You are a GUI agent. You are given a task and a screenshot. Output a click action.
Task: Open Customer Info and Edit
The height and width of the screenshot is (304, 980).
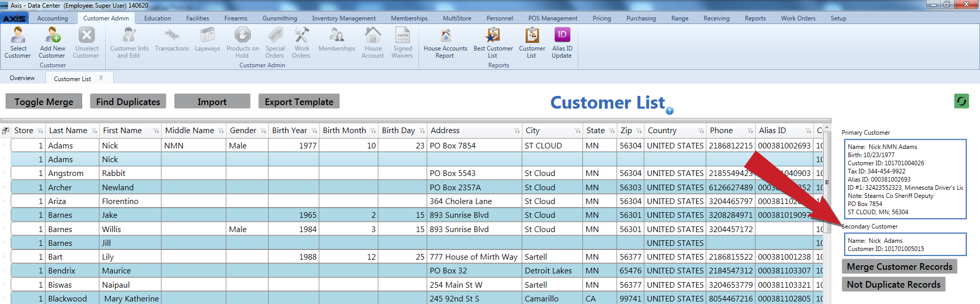pos(129,42)
